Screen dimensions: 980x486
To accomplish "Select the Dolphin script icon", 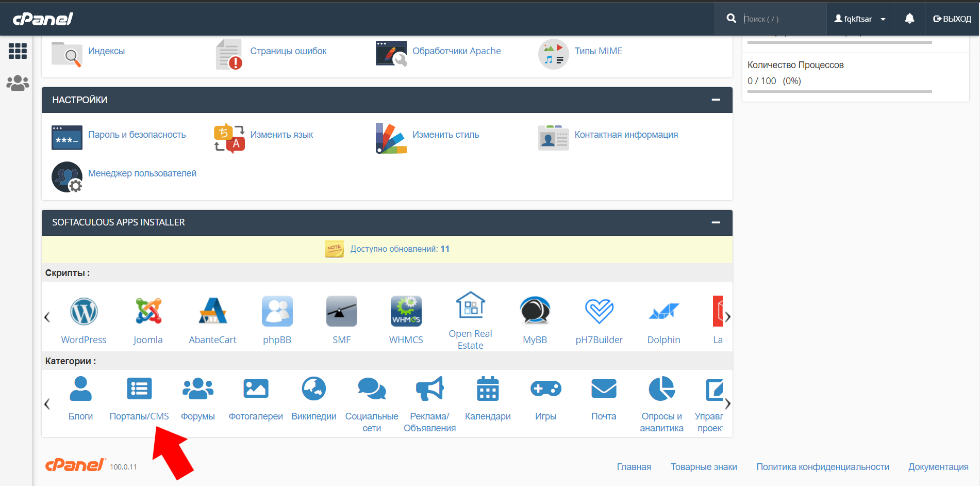I will click(x=663, y=311).
